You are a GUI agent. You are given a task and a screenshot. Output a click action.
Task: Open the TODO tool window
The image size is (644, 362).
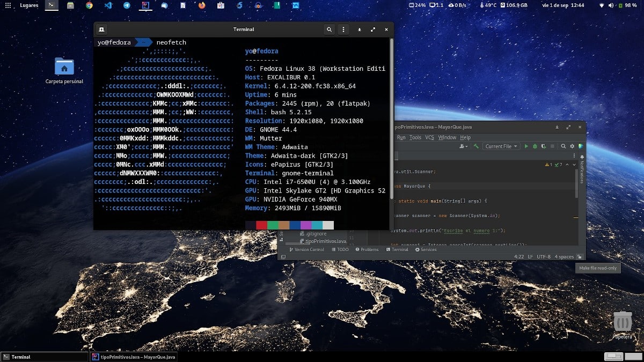coord(340,249)
